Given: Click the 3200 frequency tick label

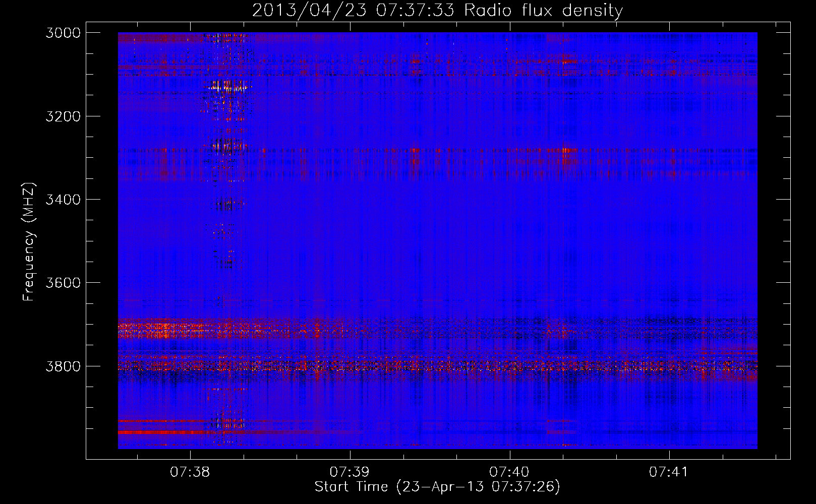Looking at the screenshot, I should coord(63,116).
